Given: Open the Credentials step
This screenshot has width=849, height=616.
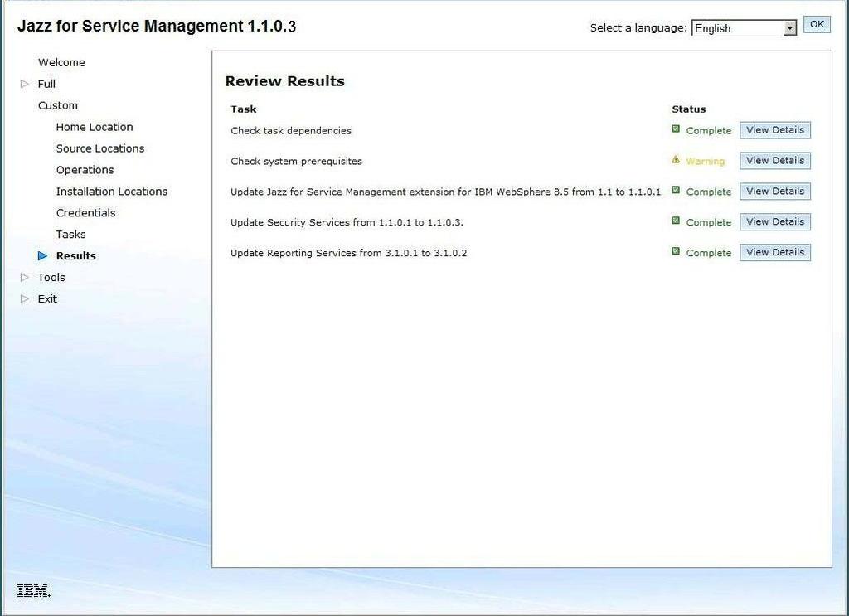Looking at the screenshot, I should click(x=85, y=213).
